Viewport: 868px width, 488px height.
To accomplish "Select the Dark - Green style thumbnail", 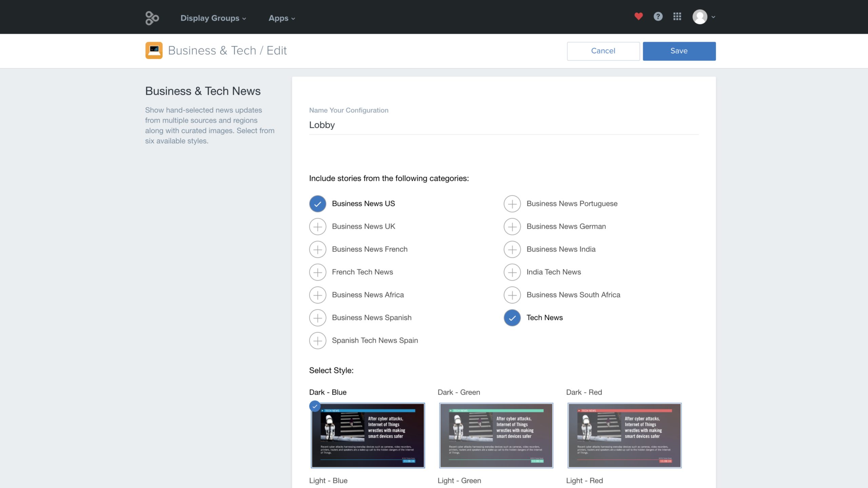I will [496, 435].
